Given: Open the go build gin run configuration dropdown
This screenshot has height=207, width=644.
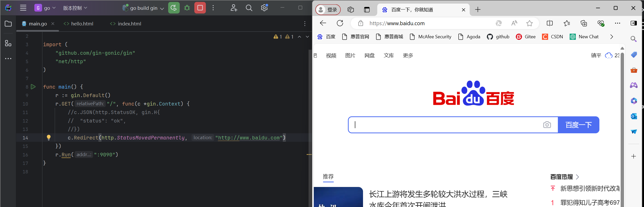Looking at the screenshot, I should coord(143,8).
